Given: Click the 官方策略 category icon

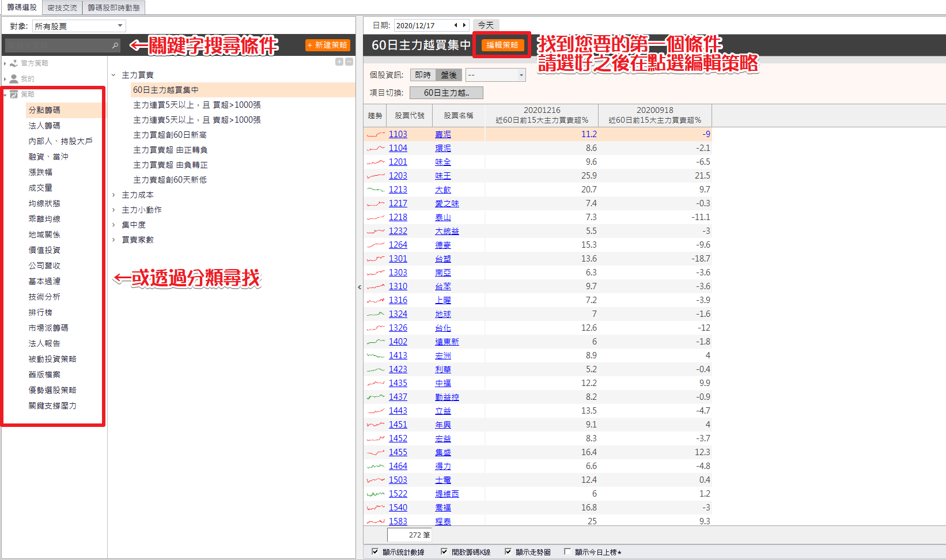Looking at the screenshot, I should [14, 63].
